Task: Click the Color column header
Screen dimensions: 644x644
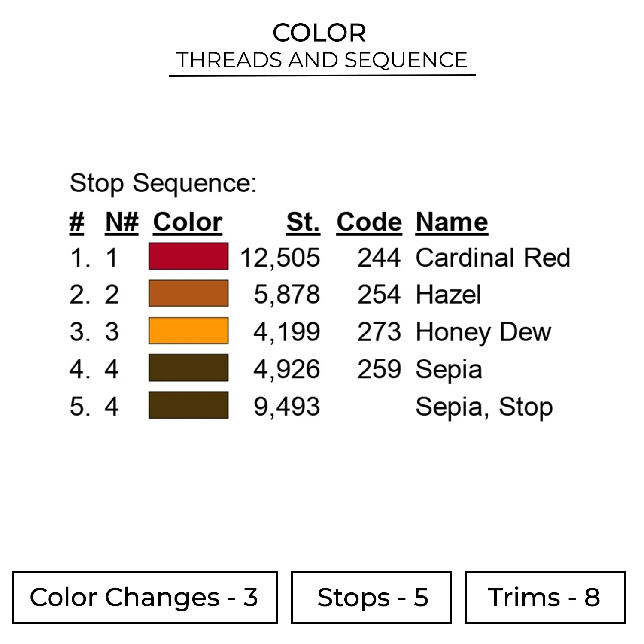Action: click(x=188, y=222)
